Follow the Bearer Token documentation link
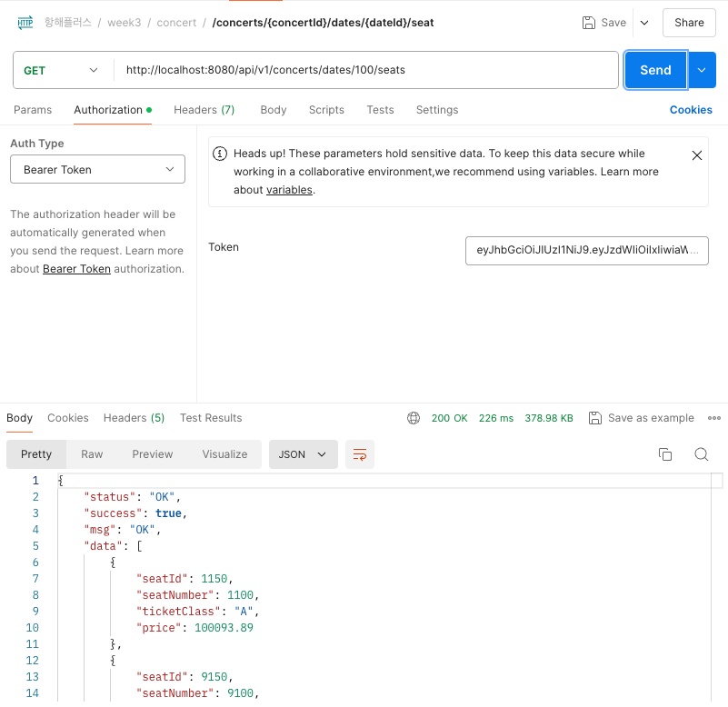 76,269
